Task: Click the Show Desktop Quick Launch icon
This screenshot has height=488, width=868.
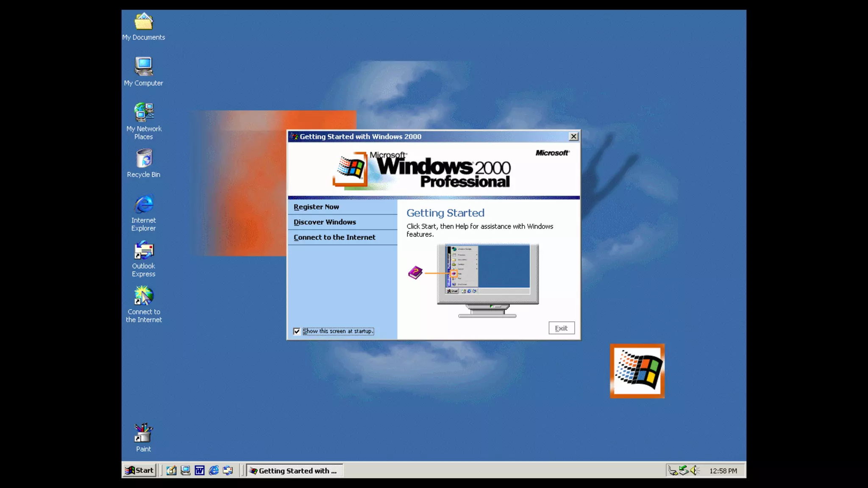Action: pos(171,471)
